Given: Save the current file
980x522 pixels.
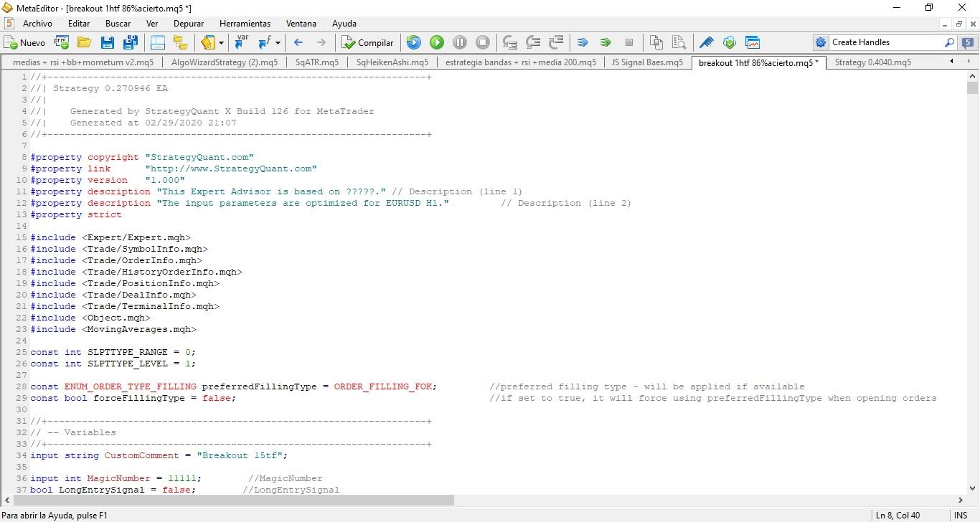Looking at the screenshot, I should click(107, 42).
